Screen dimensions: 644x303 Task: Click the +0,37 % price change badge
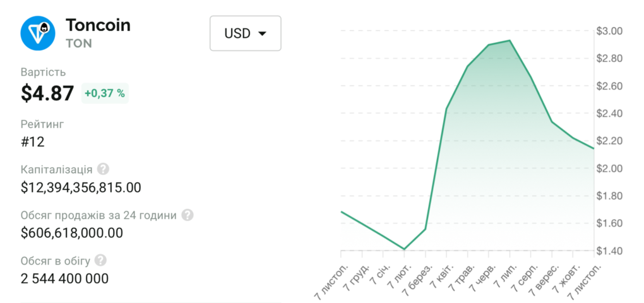pyautogui.click(x=105, y=93)
